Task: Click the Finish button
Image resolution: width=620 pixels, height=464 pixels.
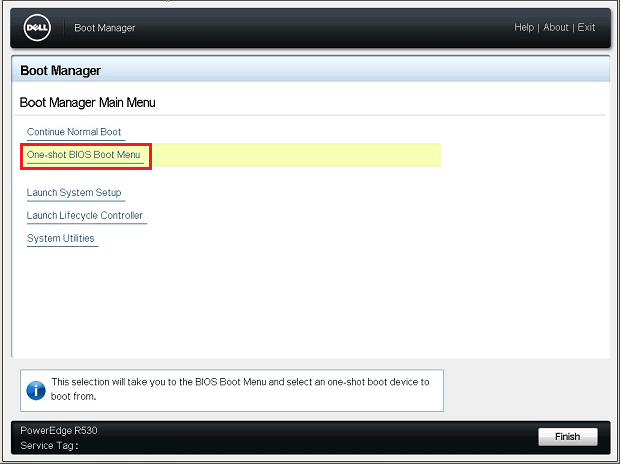Action: [x=567, y=437]
